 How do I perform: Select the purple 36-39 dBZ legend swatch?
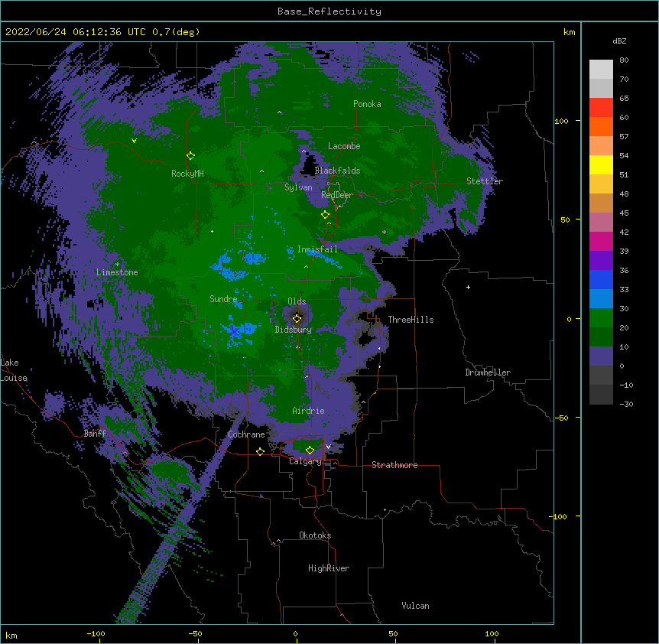pyautogui.click(x=601, y=261)
